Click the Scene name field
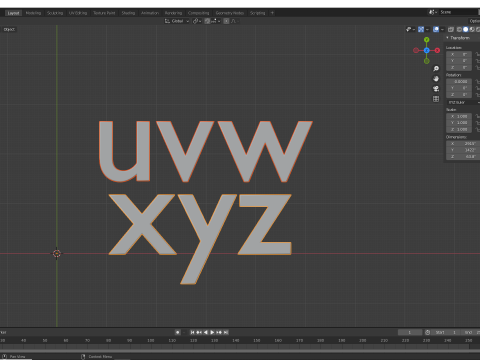Image resolution: width=480 pixels, height=360 pixels. 459,12
